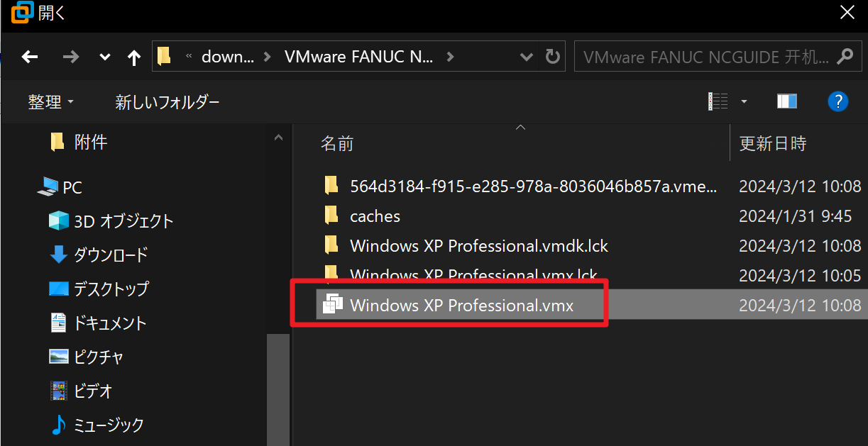
Task: Click the VMware icon in title bar
Action: tap(23, 12)
